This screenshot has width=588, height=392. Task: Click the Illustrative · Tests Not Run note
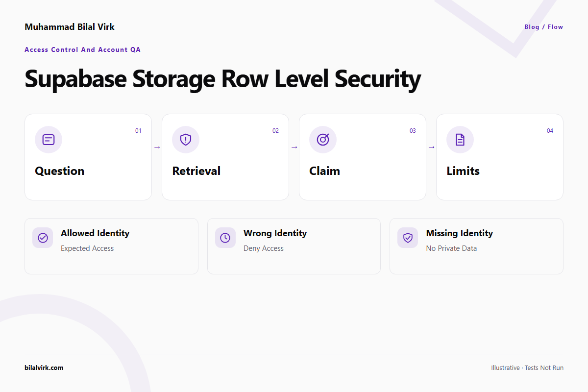[x=527, y=367]
